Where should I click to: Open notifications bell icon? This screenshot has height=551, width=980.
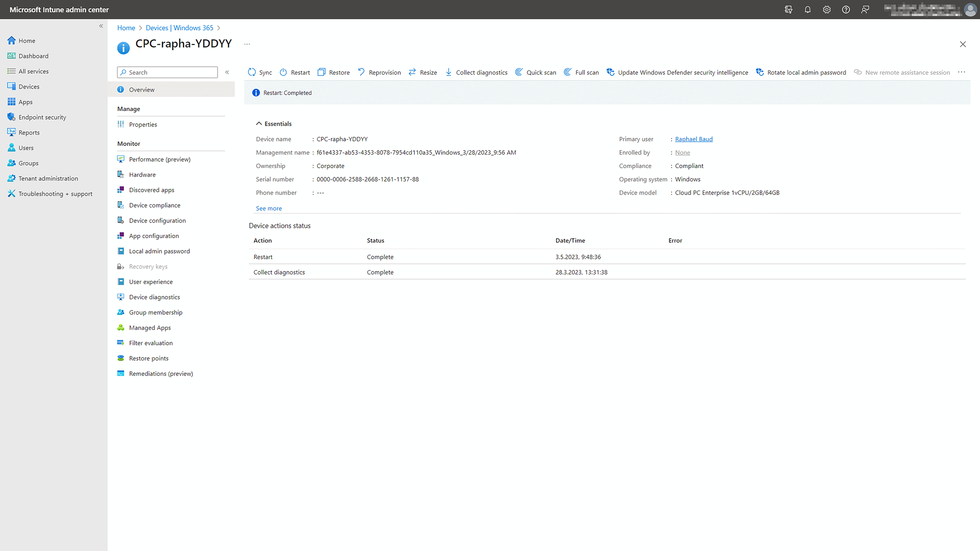point(807,10)
